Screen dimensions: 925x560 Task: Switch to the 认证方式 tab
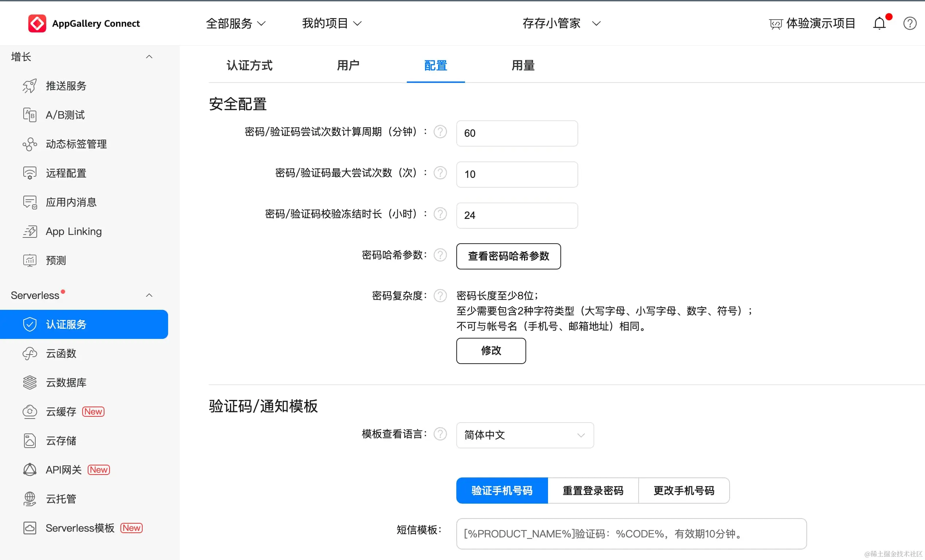(x=249, y=66)
